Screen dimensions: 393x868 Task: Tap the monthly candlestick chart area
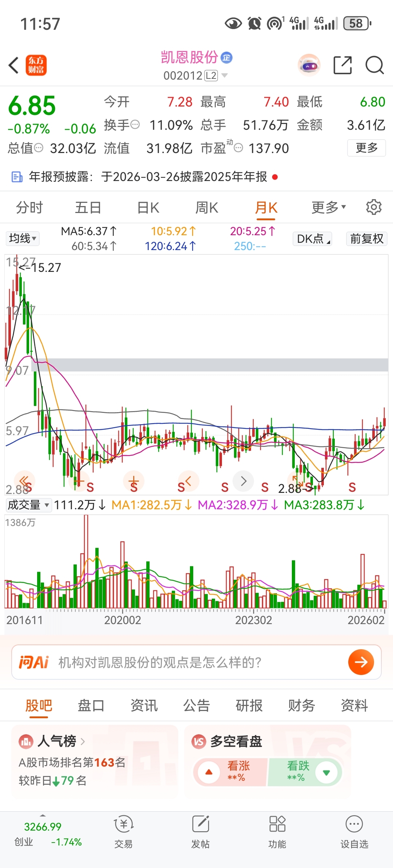tap(196, 374)
